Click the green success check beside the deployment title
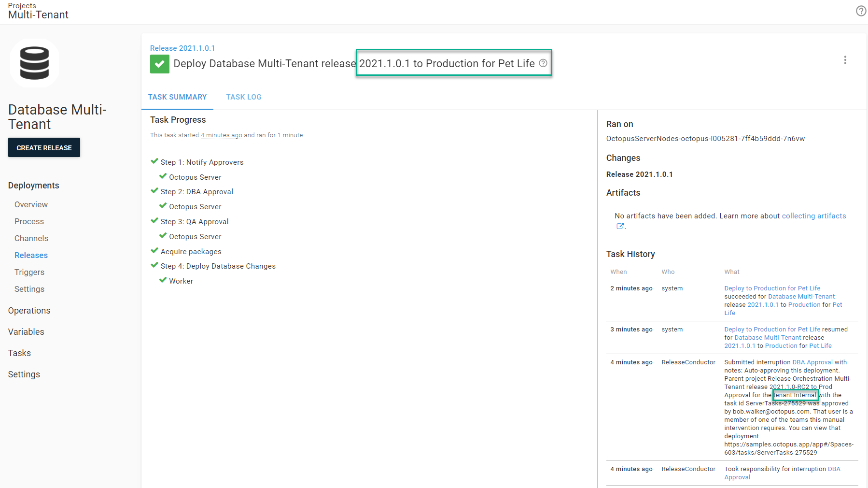 159,63
